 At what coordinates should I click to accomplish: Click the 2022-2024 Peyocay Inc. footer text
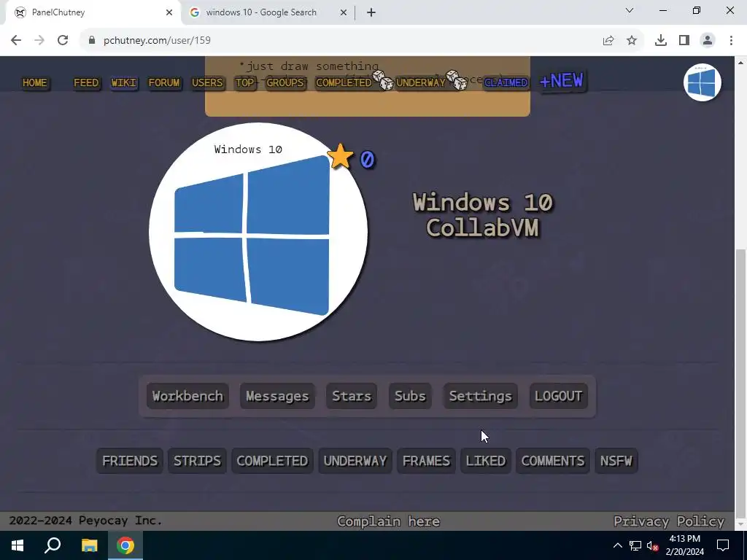tap(86, 521)
